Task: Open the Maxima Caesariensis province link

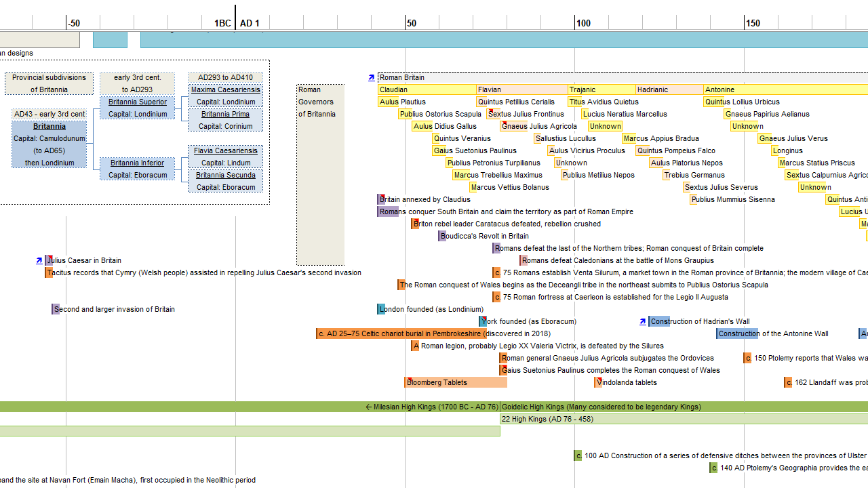Action: 225,89
